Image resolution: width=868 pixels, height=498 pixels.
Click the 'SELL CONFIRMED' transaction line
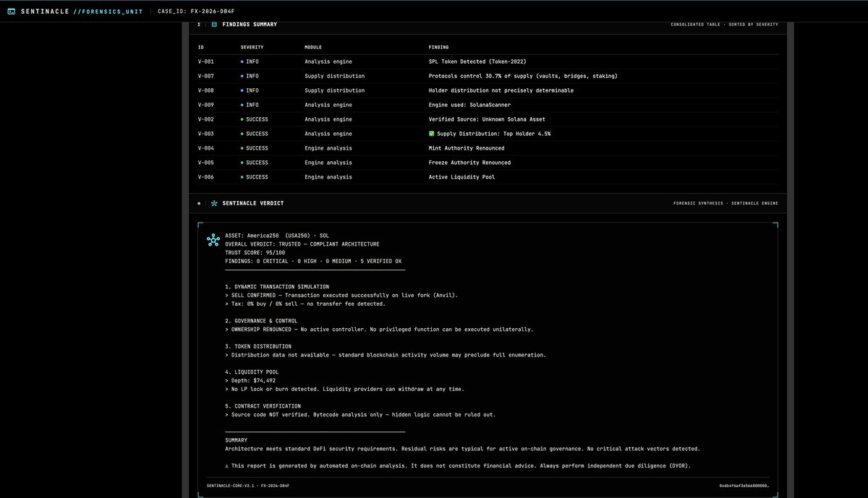[341, 295]
